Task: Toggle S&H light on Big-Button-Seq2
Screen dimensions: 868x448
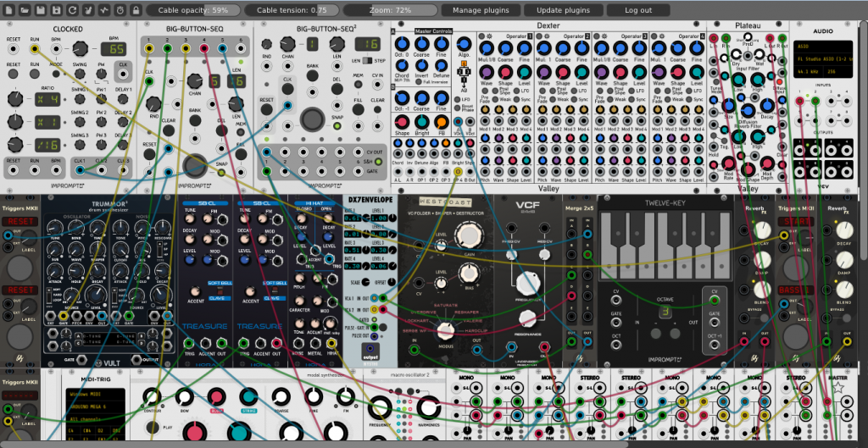Action: [378, 162]
